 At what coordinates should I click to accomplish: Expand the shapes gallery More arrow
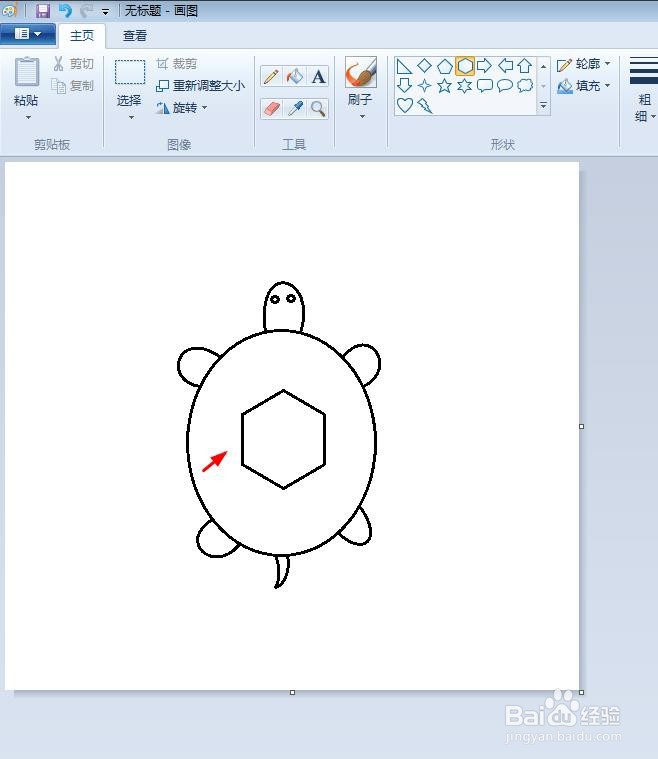click(543, 105)
